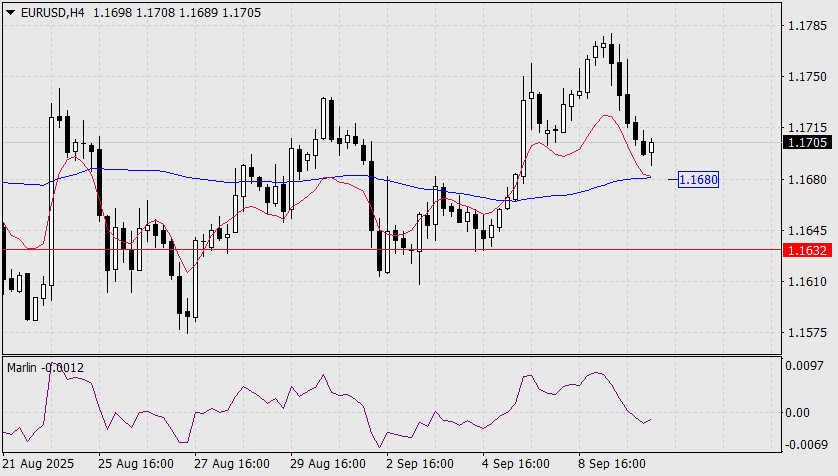Click the 0.0097 Marlin scale value
Screen dimensions: 838x476
point(804,366)
